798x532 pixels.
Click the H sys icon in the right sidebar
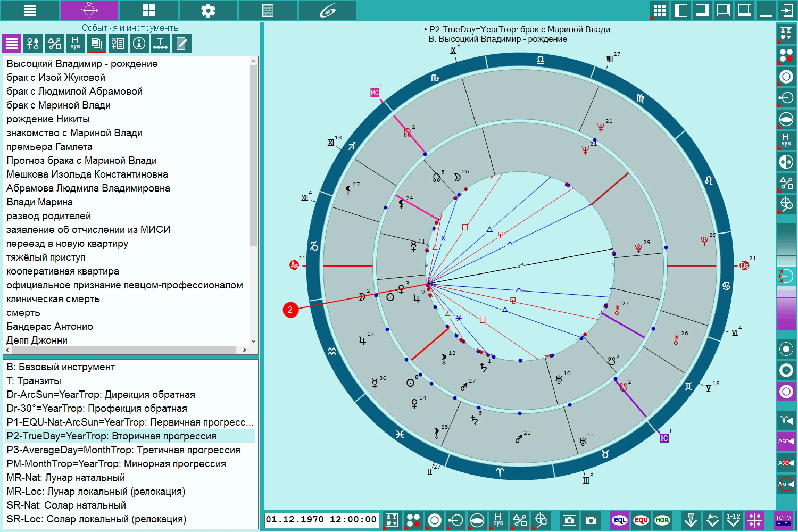[x=786, y=140]
